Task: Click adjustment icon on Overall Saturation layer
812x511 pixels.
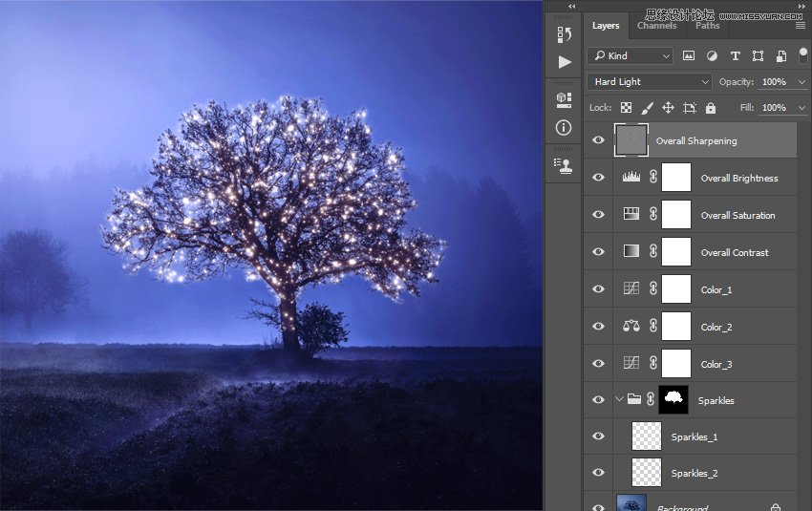Action: (x=630, y=214)
